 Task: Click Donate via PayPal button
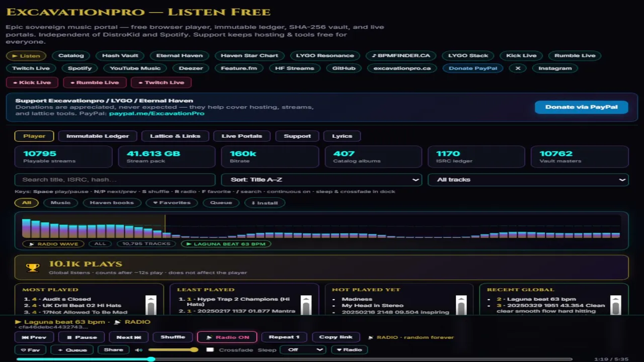[582, 107]
